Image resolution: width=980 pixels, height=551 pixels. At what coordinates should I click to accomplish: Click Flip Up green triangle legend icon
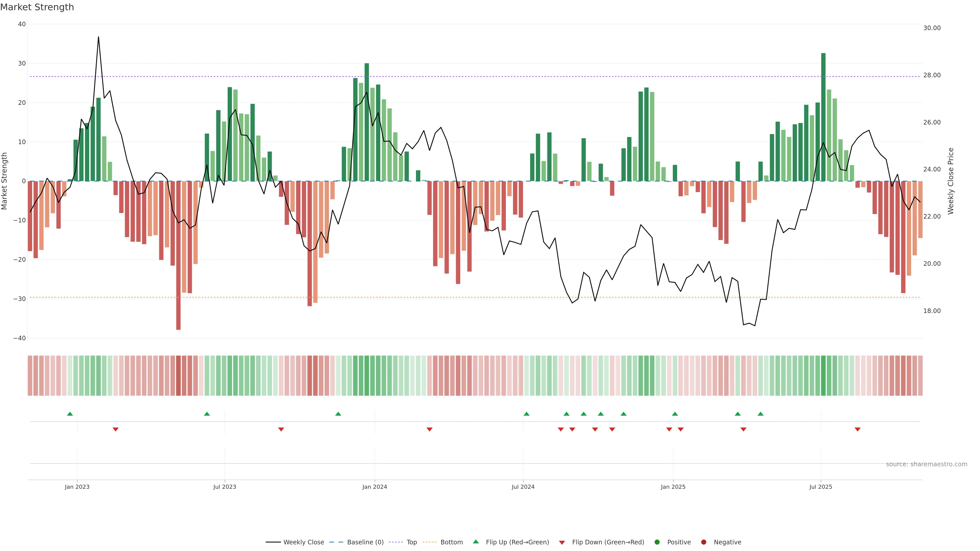(475, 542)
